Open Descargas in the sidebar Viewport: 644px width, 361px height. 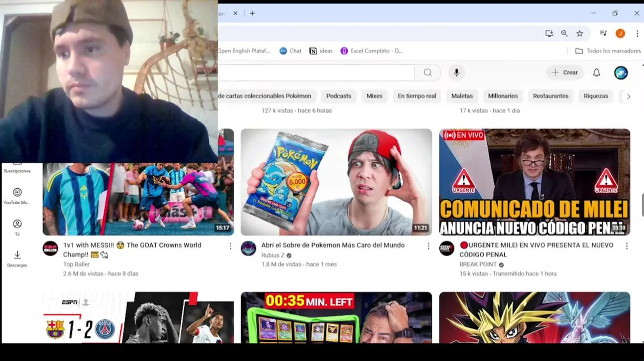click(x=17, y=259)
